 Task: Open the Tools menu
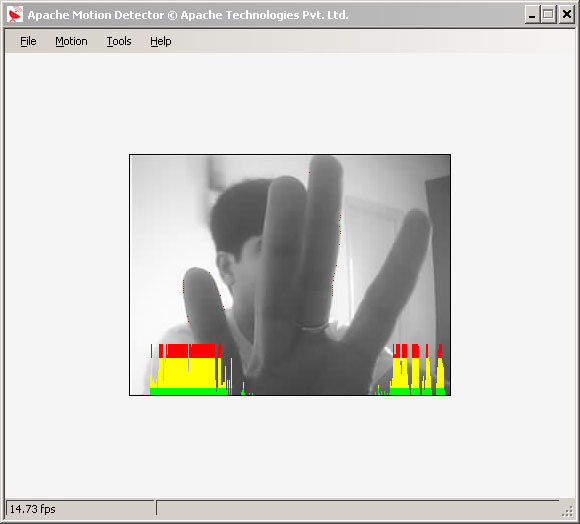click(x=119, y=41)
